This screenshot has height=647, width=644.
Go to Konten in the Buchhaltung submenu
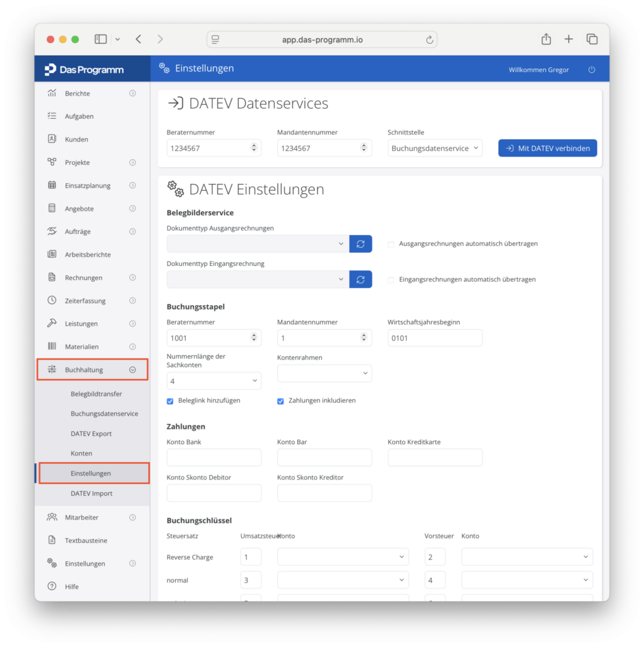click(x=82, y=453)
